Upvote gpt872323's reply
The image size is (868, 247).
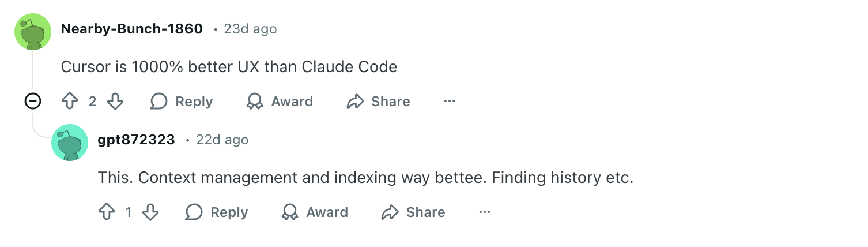107,212
